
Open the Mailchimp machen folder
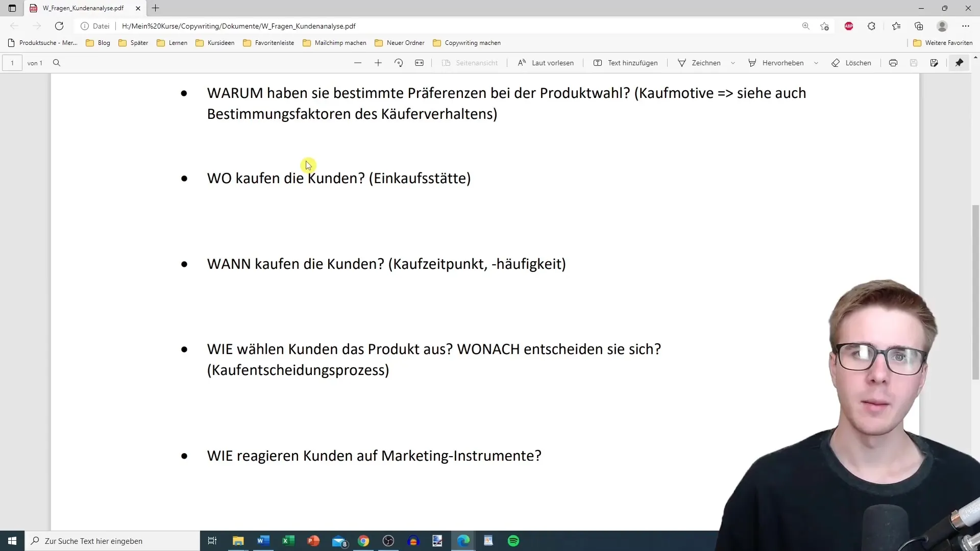pyautogui.click(x=334, y=43)
